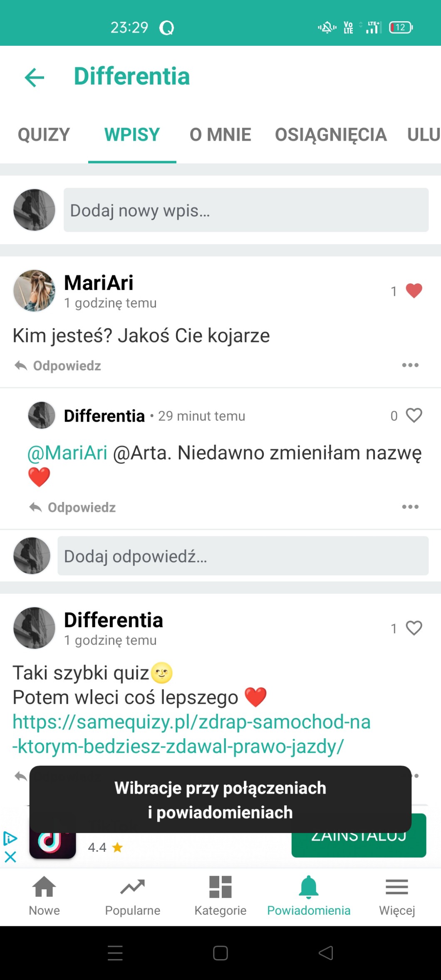Open the Kategorie grid icon
This screenshot has height=980, width=441.
220,887
